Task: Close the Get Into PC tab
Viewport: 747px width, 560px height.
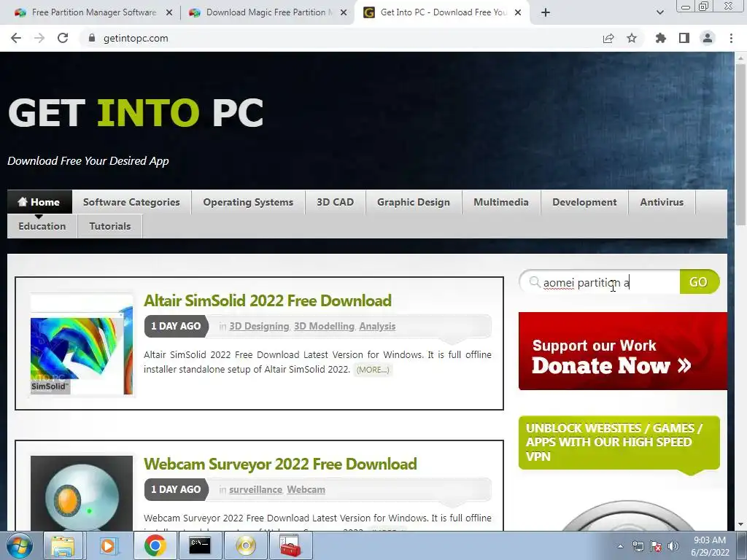Action: 518,12
